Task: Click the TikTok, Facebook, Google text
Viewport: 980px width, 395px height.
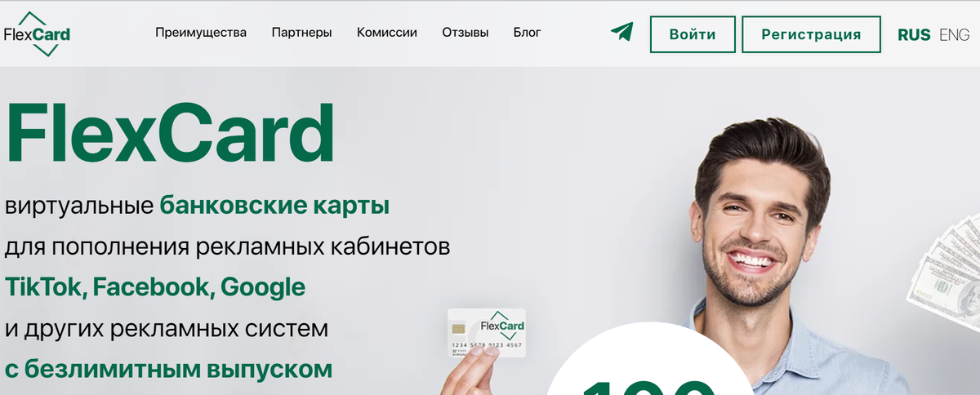Action: [155, 287]
